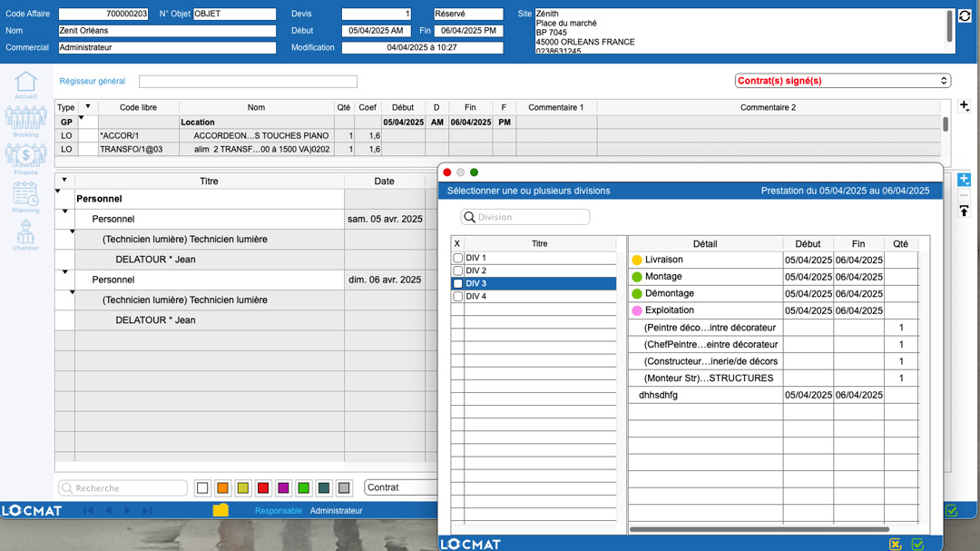Viewport: 980px width, 551px height.
Task: Select the dhhsdhfg row in Détail table
Action: pyautogui.click(x=774, y=395)
